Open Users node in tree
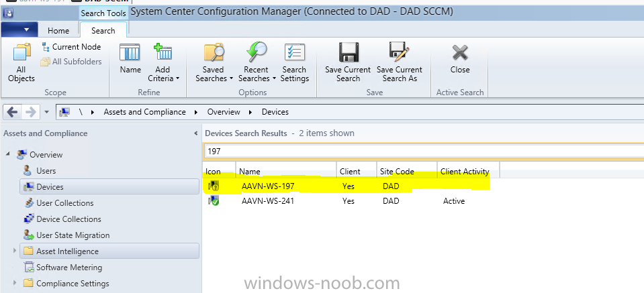This screenshot has width=644, height=293. click(x=46, y=170)
